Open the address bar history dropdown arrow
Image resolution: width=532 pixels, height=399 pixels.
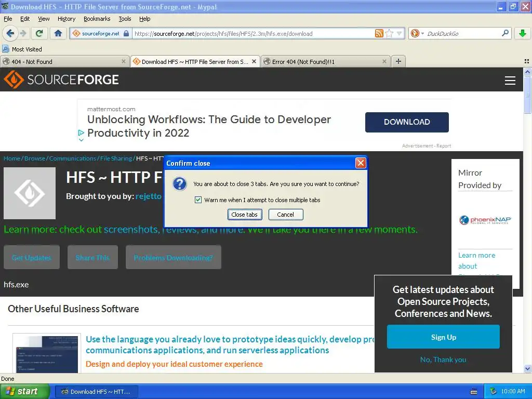click(x=400, y=33)
